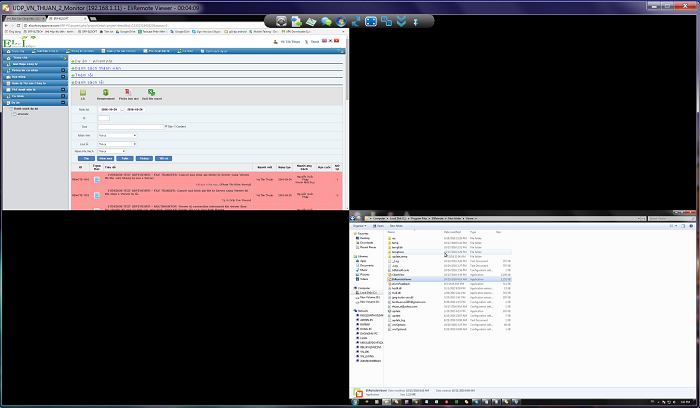
Task: Sort files by the Name column header
Action: tap(391, 232)
